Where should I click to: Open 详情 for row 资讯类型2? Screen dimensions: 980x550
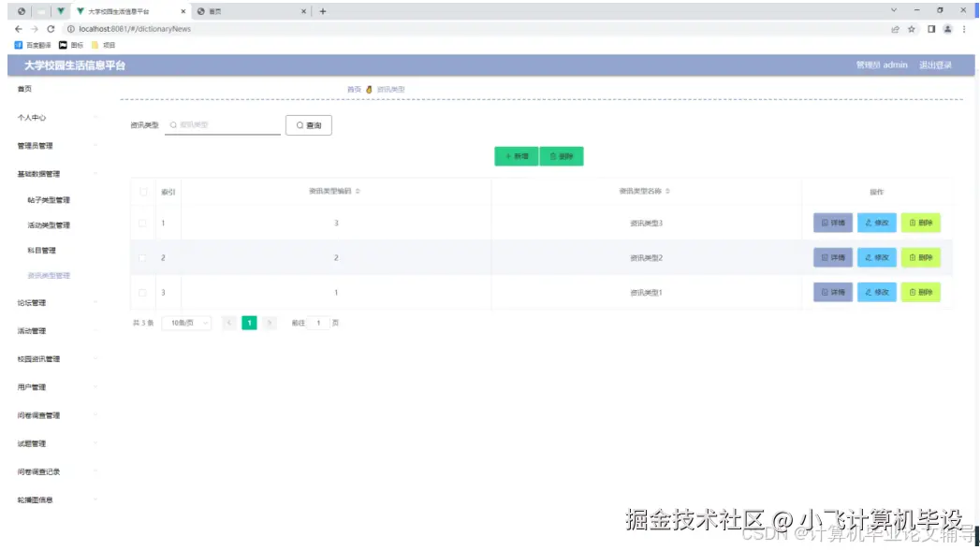[x=832, y=257]
